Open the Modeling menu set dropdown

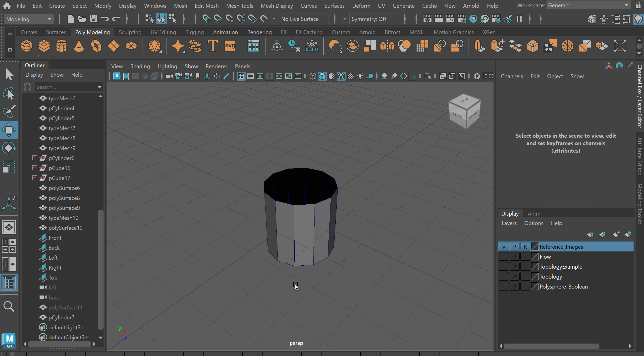29,19
